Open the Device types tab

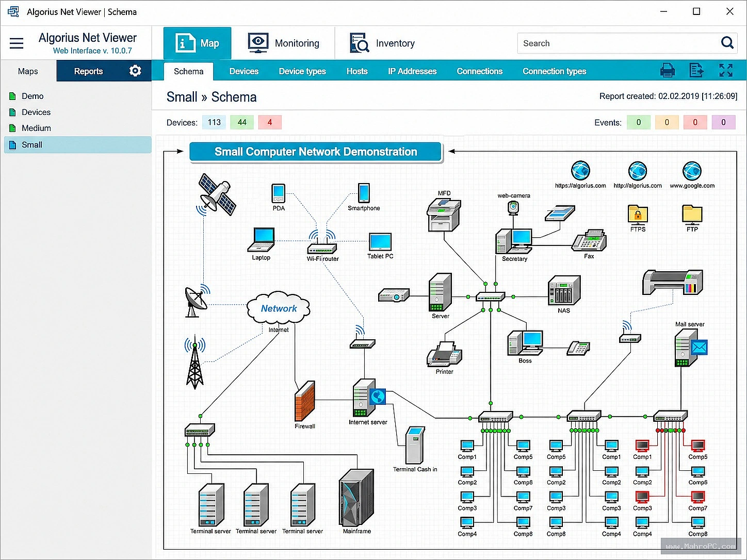(x=302, y=71)
